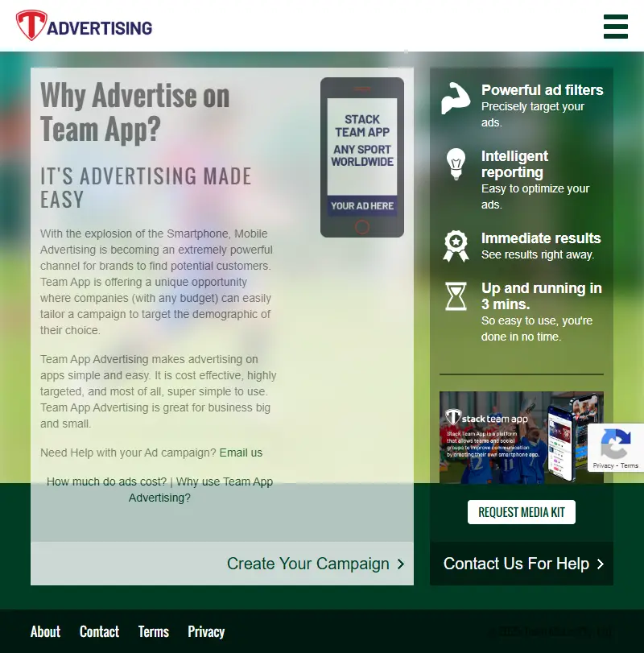Click the hourglass icon

pos(456,296)
